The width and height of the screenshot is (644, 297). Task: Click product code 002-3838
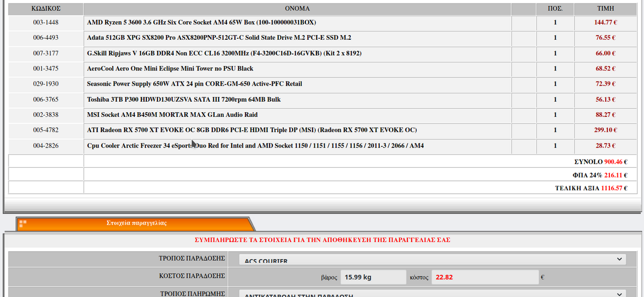[46, 115]
